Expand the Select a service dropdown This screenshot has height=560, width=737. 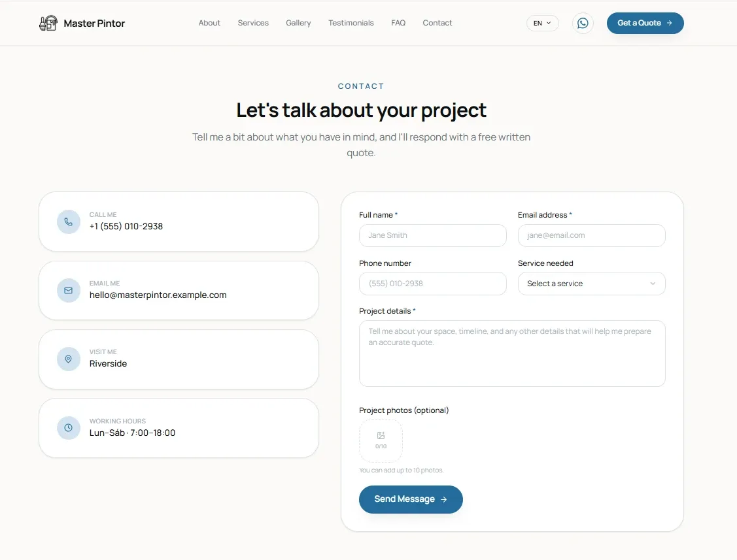(x=591, y=284)
